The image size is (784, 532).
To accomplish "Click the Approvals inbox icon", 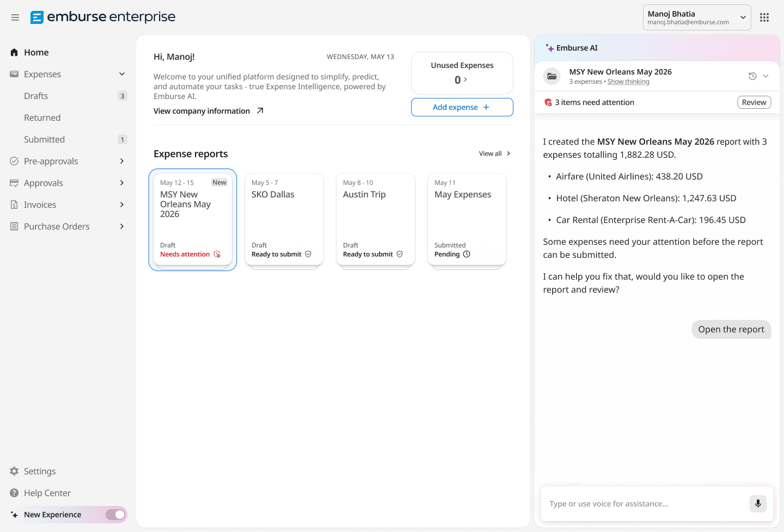I will click(x=14, y=183).
